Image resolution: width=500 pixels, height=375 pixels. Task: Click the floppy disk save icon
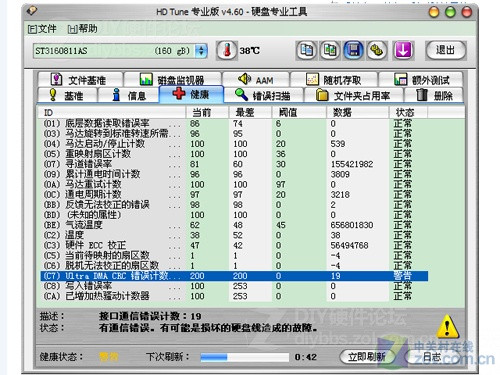354,51
